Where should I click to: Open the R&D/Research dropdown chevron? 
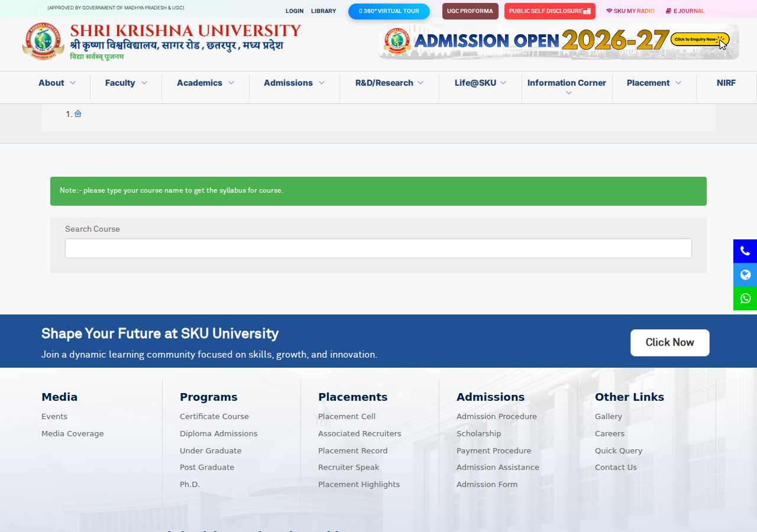[x=420, y=83]
